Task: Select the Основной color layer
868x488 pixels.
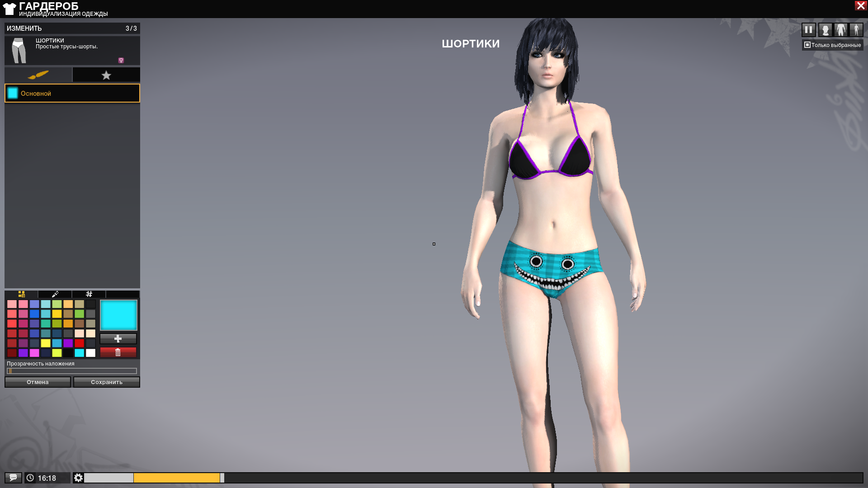Action: coord(72,93)
